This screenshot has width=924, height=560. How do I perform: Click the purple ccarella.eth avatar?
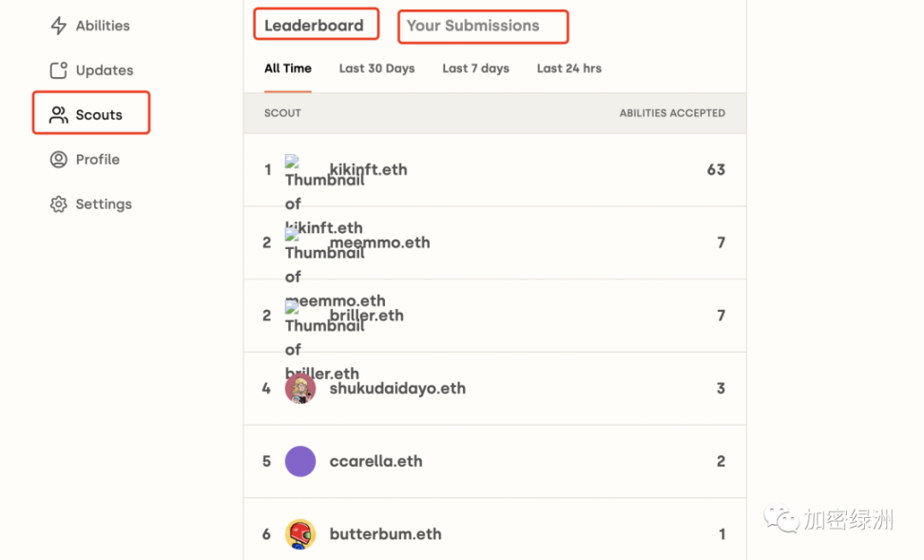coord(300,461)
